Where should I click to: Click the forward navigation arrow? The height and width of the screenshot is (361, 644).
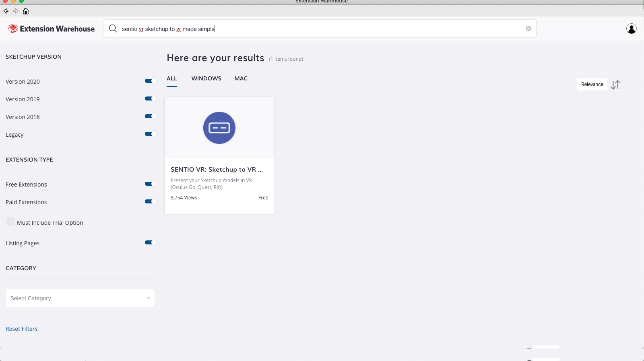click(16, 11)
